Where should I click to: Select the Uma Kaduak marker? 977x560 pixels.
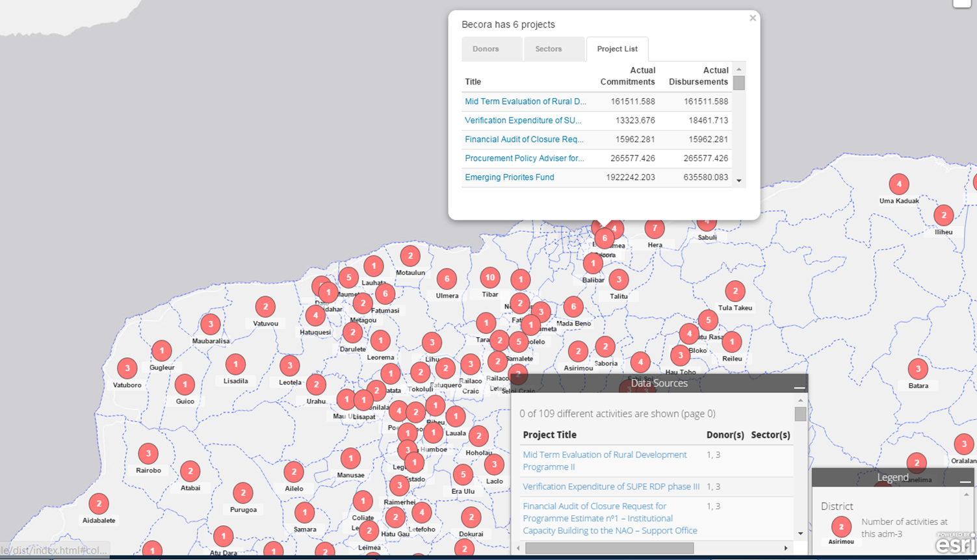[899, 184]
